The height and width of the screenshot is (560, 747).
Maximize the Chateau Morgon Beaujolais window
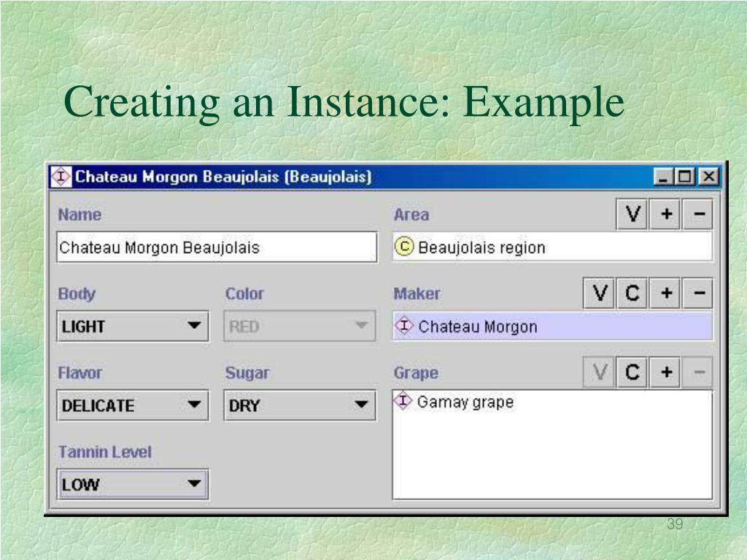[685, 176]
